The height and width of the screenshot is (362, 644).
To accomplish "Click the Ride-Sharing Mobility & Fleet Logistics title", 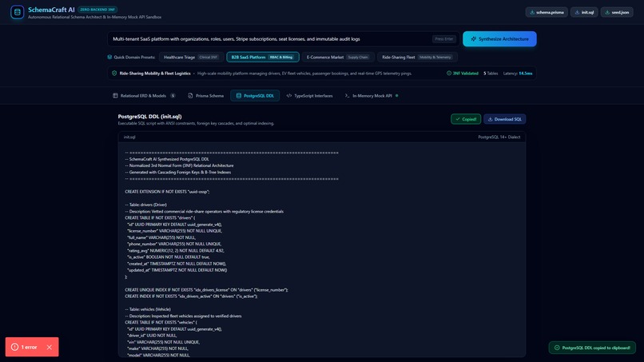I will pos(155,74).
